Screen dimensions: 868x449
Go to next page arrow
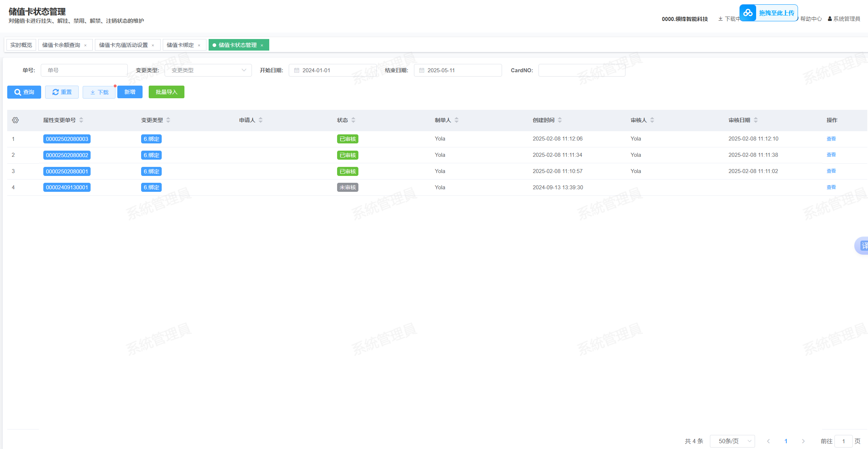click(x=803, y=441)
